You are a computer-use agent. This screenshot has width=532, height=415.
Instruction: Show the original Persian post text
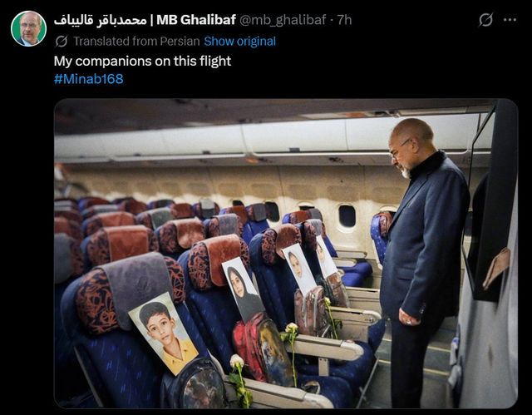239,42
